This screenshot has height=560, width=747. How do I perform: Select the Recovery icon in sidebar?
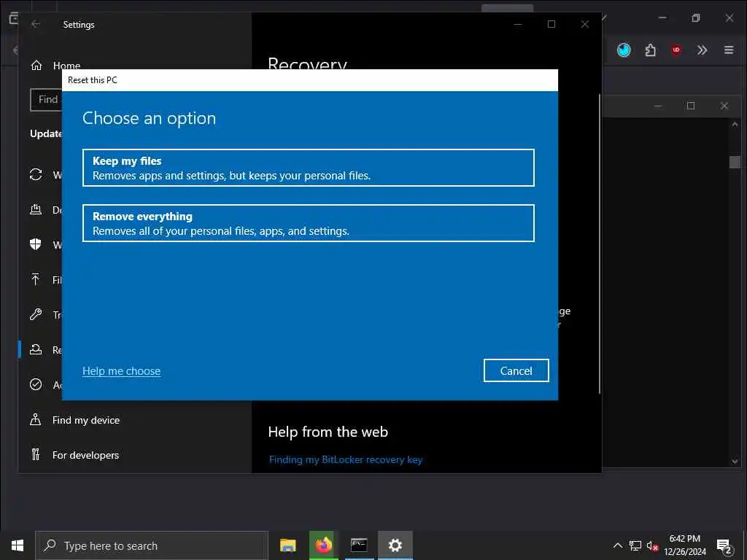36,349
